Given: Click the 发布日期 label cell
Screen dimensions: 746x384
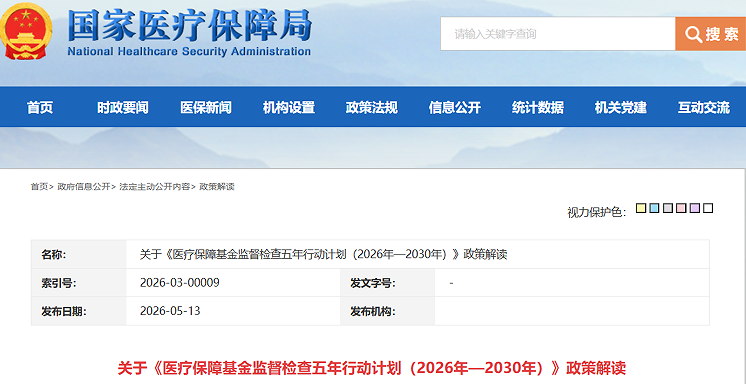Looking at the screenshot, I should (79, 311).
